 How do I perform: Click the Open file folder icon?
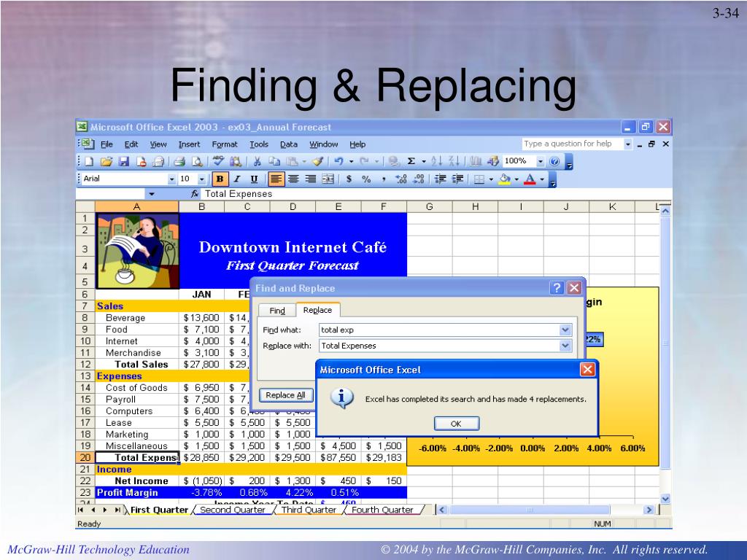(107, 162)
